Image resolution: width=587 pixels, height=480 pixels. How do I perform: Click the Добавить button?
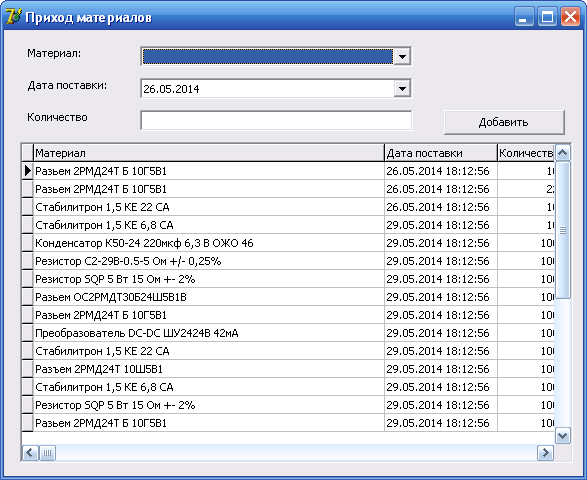(x=504, y=122)
